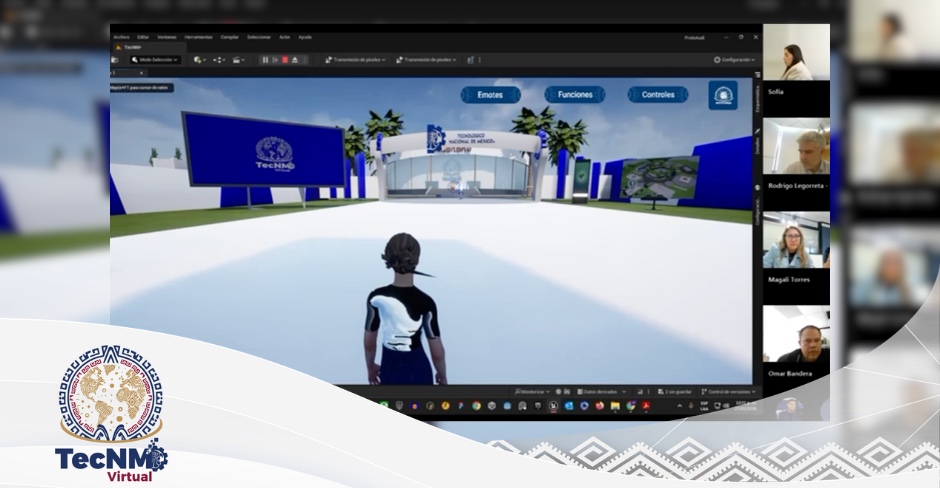Open the Ventanas menu
This screenshot has width=940, height=488.
tap(167, 37)
